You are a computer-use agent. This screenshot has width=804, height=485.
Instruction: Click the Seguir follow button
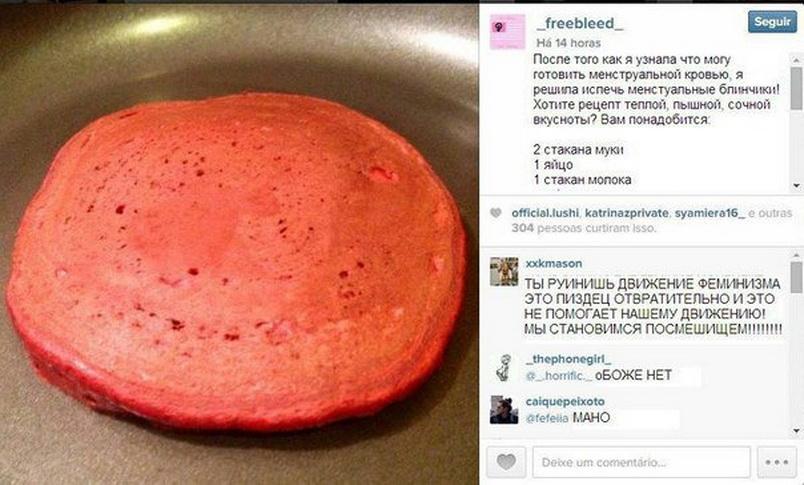tap(772, 22)
